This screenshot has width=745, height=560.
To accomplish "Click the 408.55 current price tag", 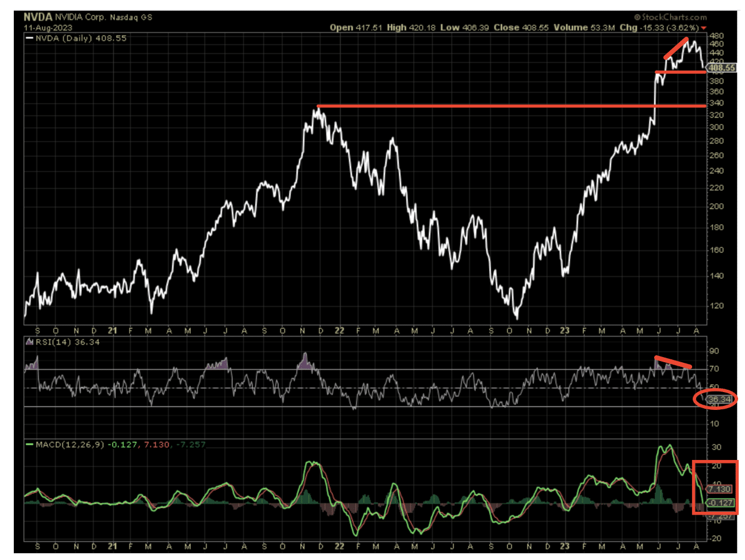I will point(721,68).
